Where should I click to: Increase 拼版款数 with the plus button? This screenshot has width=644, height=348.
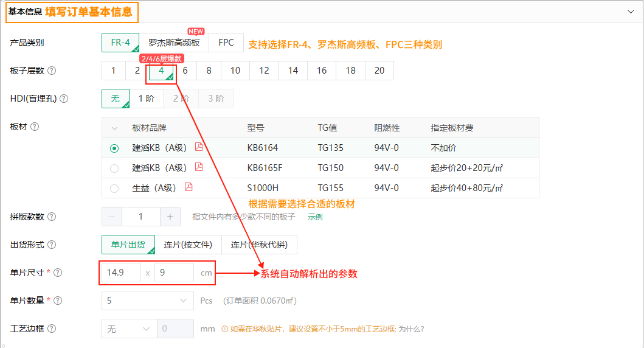pos(170,217)
